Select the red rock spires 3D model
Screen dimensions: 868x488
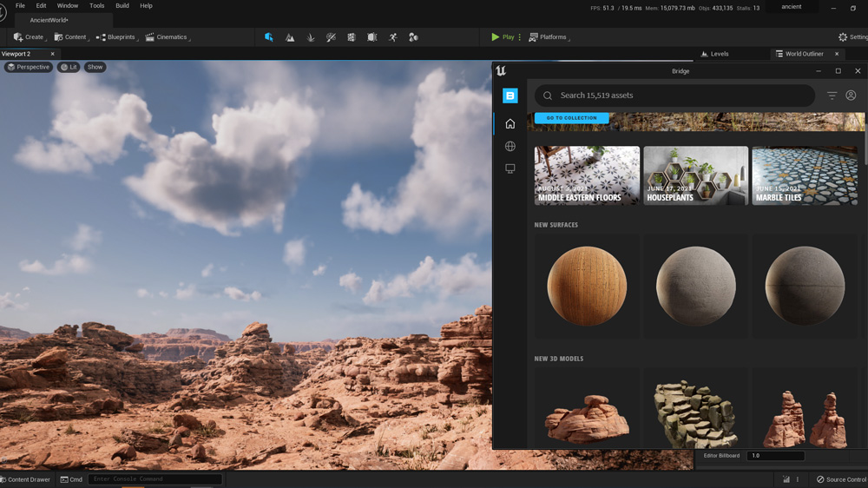click(805, 419)
